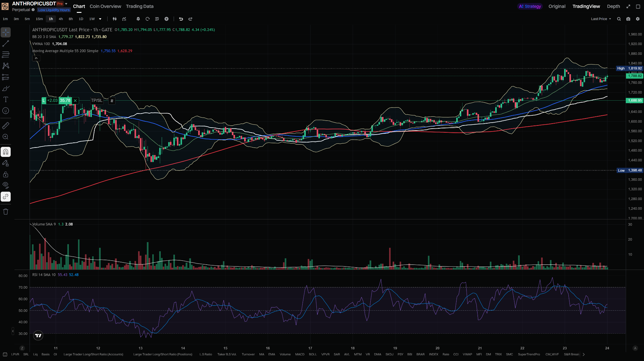Select the trend line drawing tool
The width and height of the screenshot is (644, 361).
(6, 43)
